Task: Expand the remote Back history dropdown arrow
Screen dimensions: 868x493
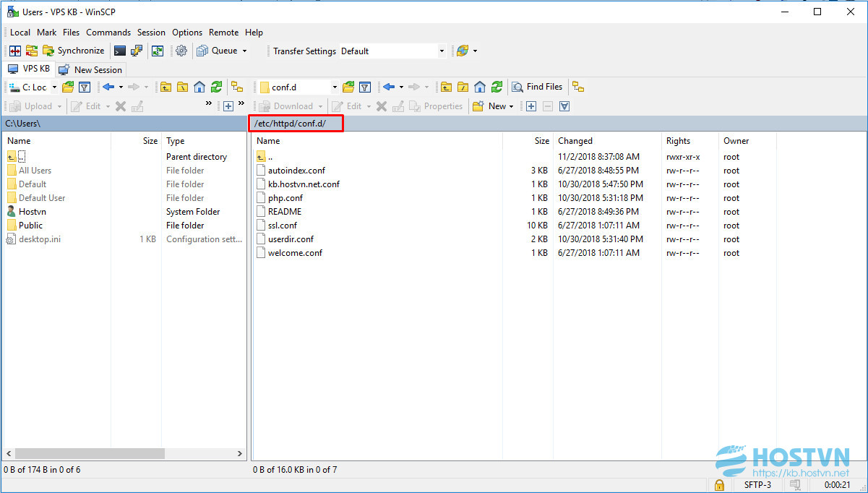Action: [400, 87]
